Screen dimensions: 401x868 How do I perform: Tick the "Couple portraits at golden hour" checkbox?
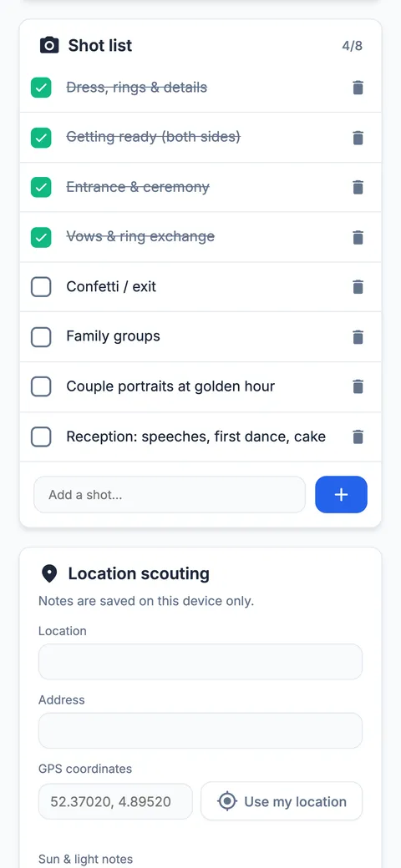coord(41,386)
